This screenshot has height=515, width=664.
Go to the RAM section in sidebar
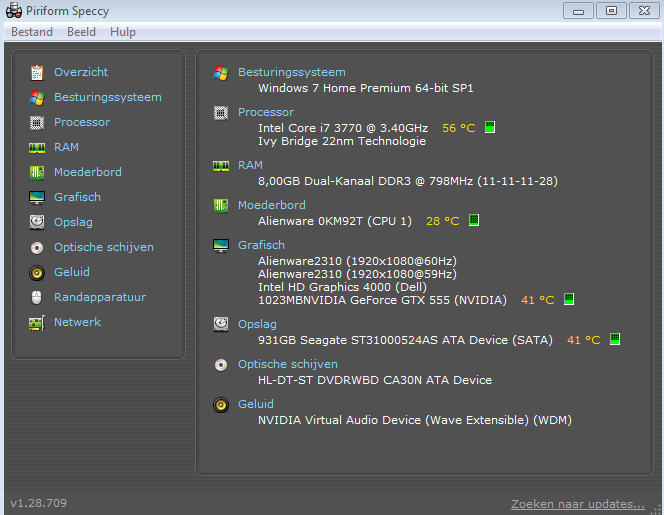66,147
